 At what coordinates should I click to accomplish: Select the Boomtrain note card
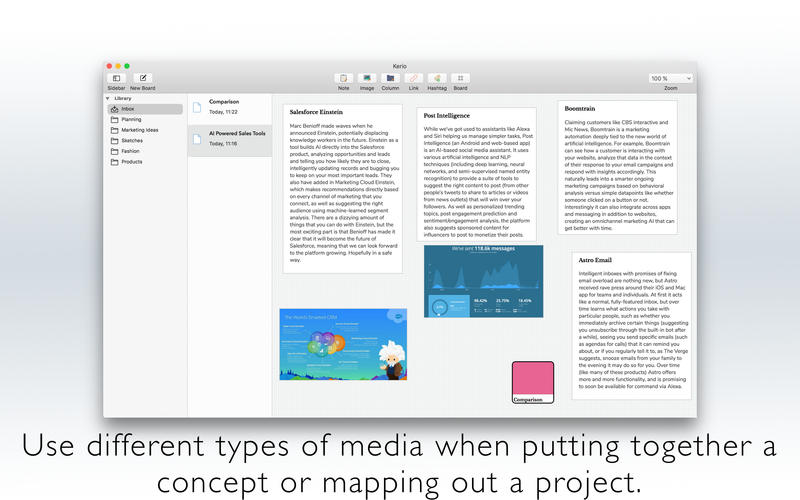tap(618, 167)
